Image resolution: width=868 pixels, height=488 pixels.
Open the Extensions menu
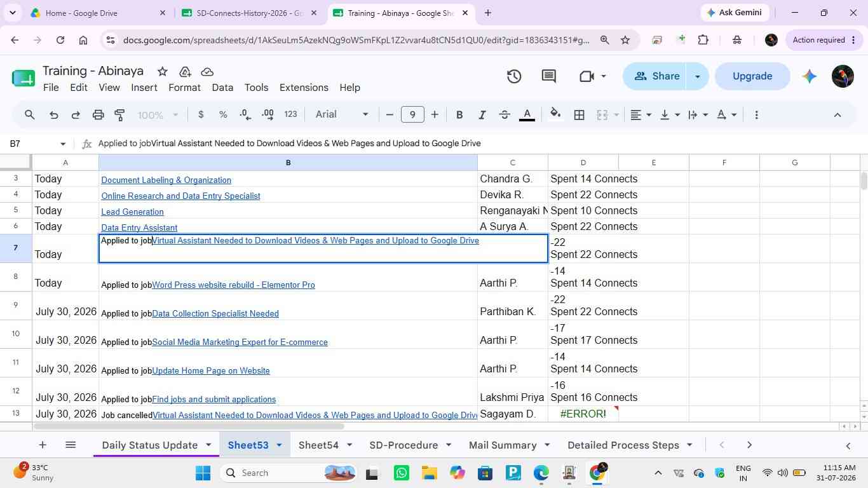[304, 88]
